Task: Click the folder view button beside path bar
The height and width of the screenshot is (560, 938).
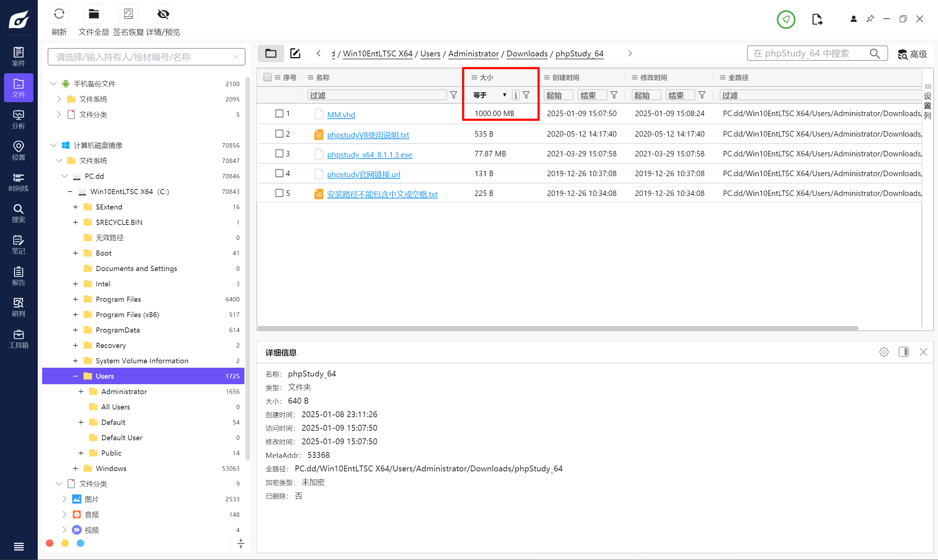Action: tap(271, 53)
